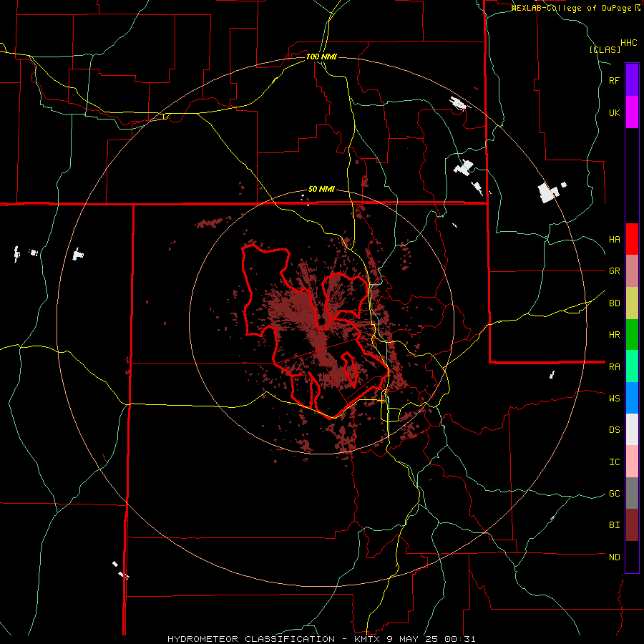Image resolution: width=644 pixels, height=644 pixels.
Task: Click the NEXLAB-College of DuPage credit text
Action: click(x=575, y=8)
